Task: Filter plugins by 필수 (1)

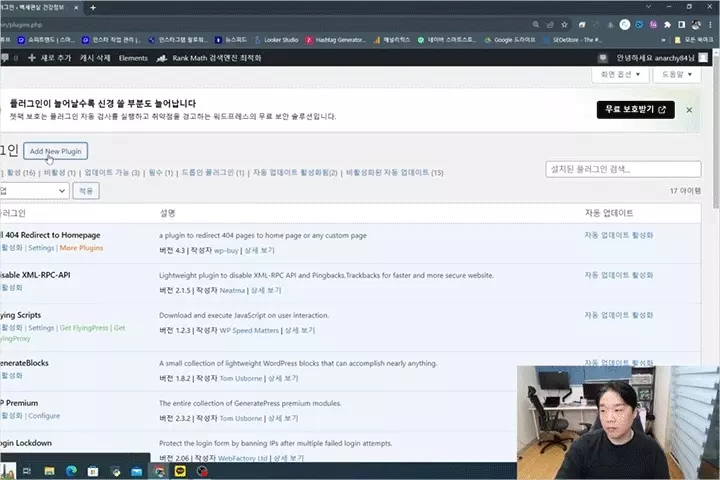Action: [161, 173]
